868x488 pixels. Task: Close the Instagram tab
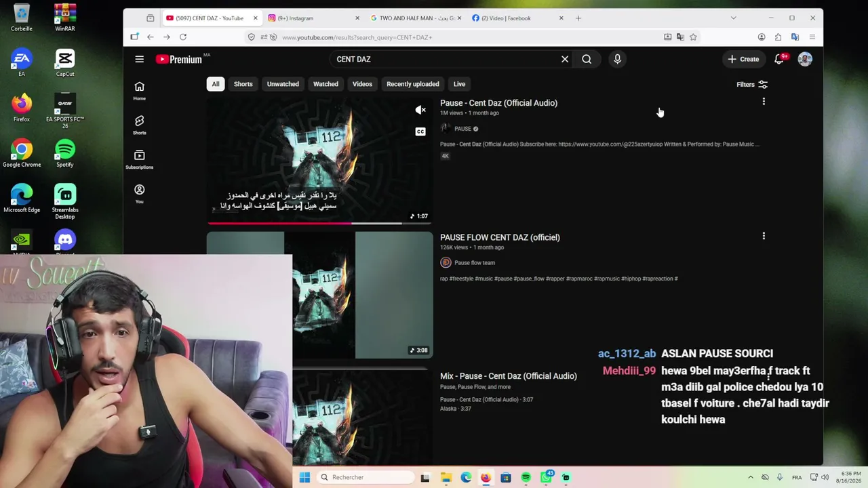click(x=357, y=18)
